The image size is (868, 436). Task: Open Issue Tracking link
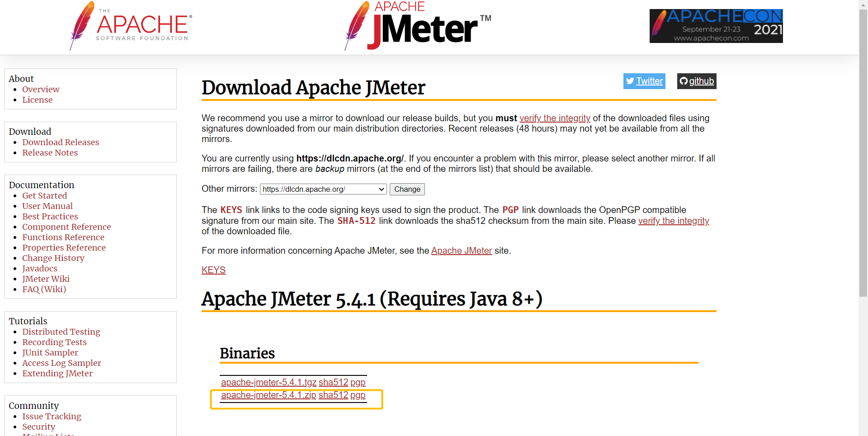pos(52,416)
